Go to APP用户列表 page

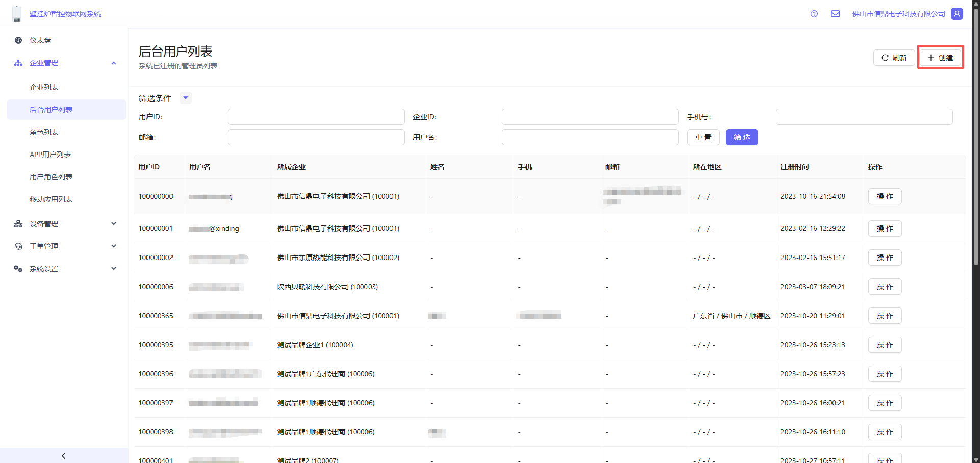coord(50,155)
